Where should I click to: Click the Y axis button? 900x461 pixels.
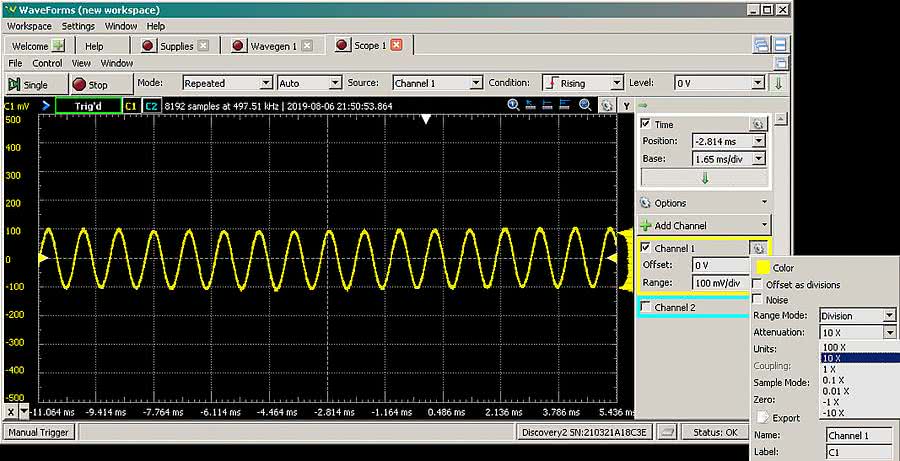[626, 105]
